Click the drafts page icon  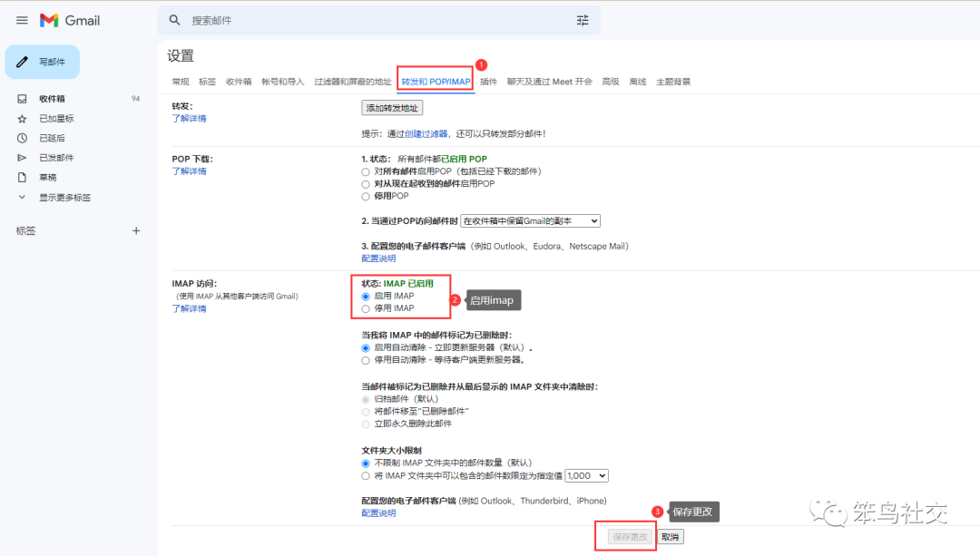[x=22, y=178]
